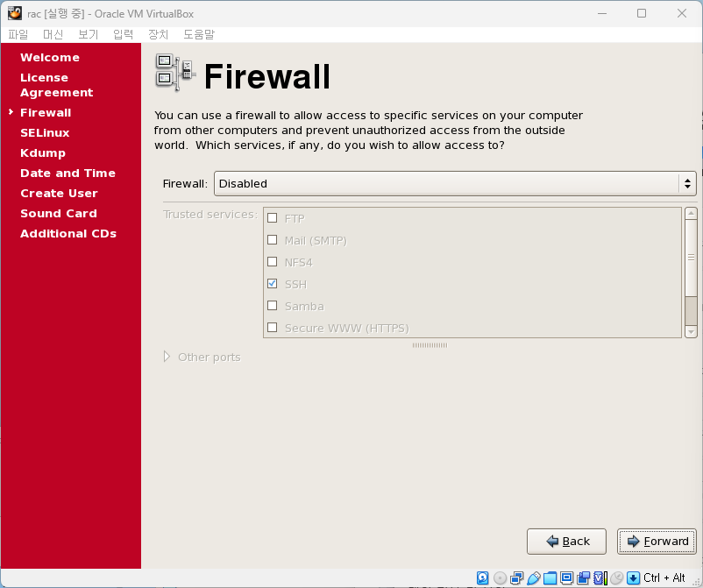703x588 pixels.
Task: Click the VirtualBox app icon in the title bar
Action: pyautogui.click(x=14, y=13)
